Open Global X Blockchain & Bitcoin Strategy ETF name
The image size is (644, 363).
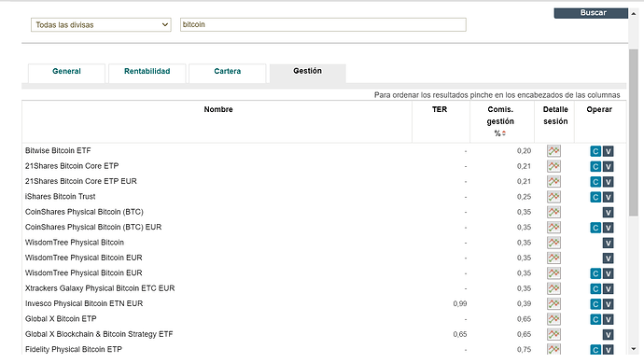[x=99, y=334]
